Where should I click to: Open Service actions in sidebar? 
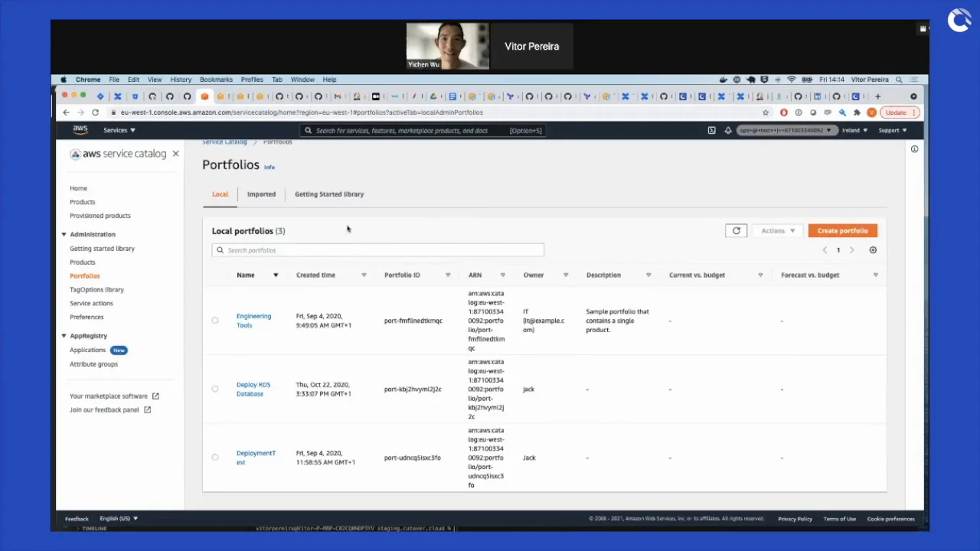tap(91, 304)
